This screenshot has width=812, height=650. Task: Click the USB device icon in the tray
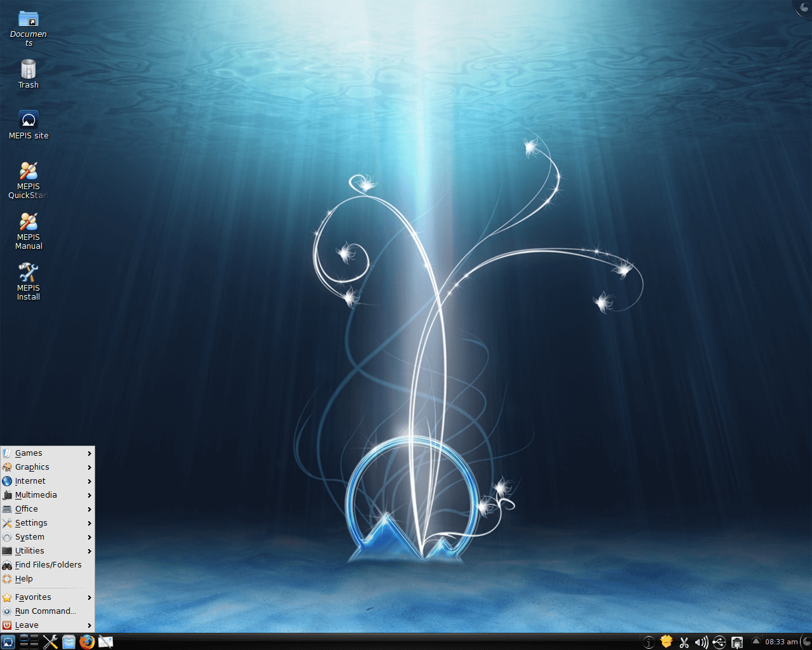coord(719,642)
